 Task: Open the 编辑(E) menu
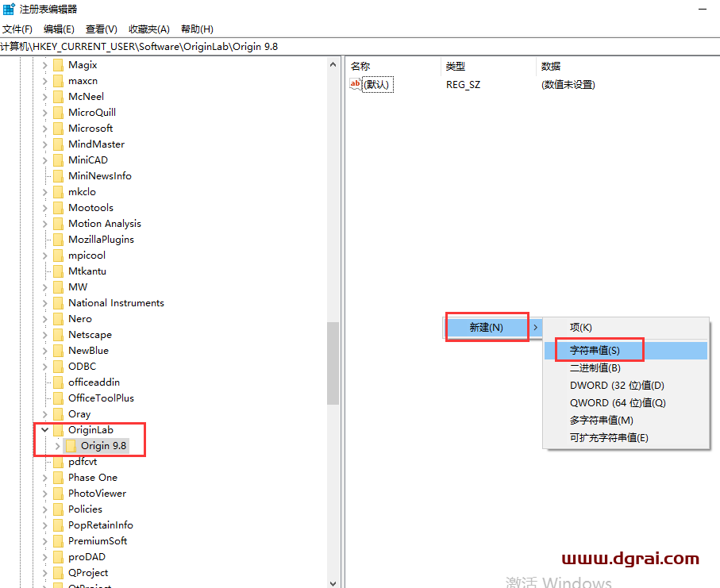tap(58, 29)
